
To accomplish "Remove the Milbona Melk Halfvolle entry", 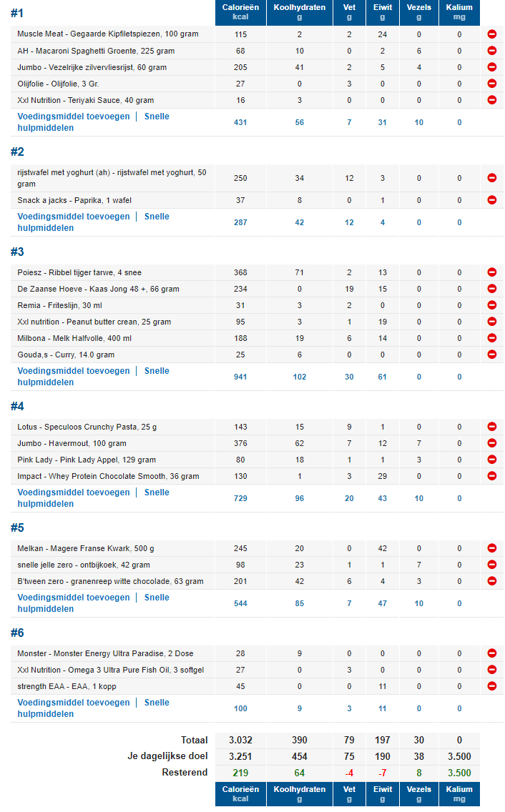I will (x=492, y=338).
